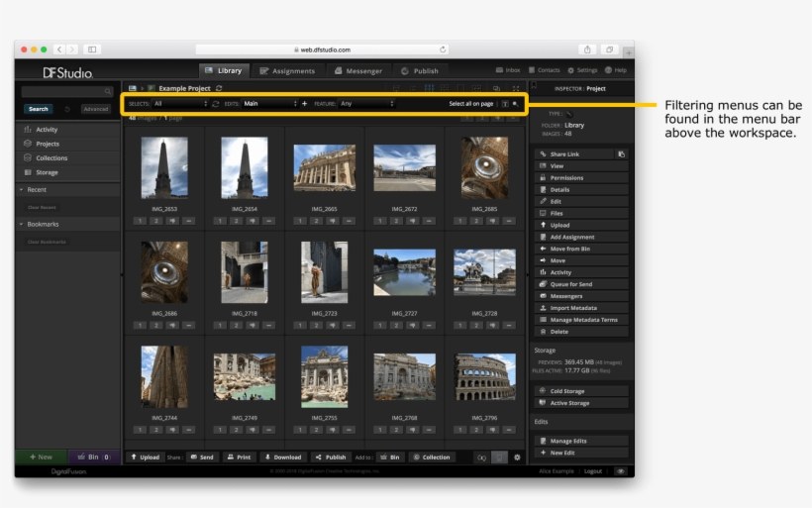Click the Send button in the Share group
Image resolution: width=812 pixels, height=508 pixels.
point(202,457)
